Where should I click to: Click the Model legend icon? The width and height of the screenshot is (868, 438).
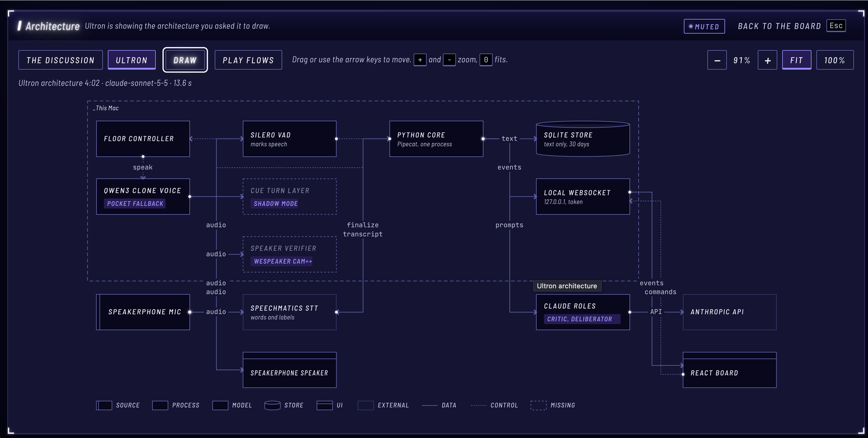[x=220, y=405]
